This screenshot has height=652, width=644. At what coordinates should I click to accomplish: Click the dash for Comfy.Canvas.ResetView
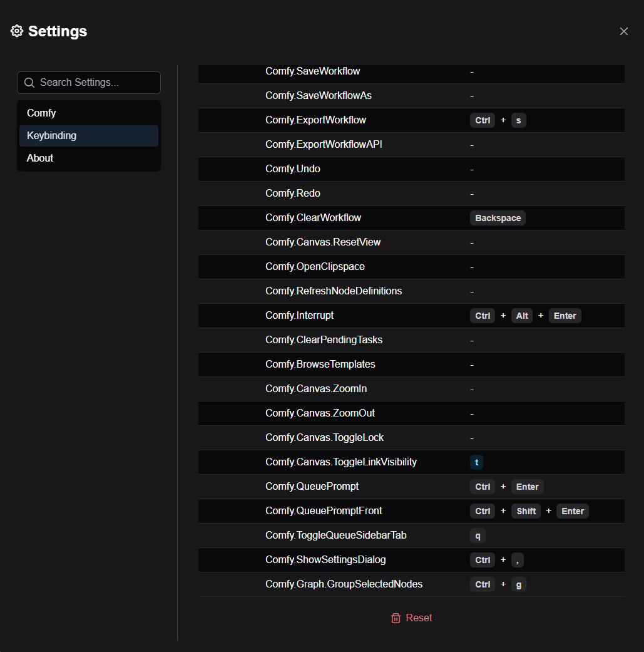point(471,242)
